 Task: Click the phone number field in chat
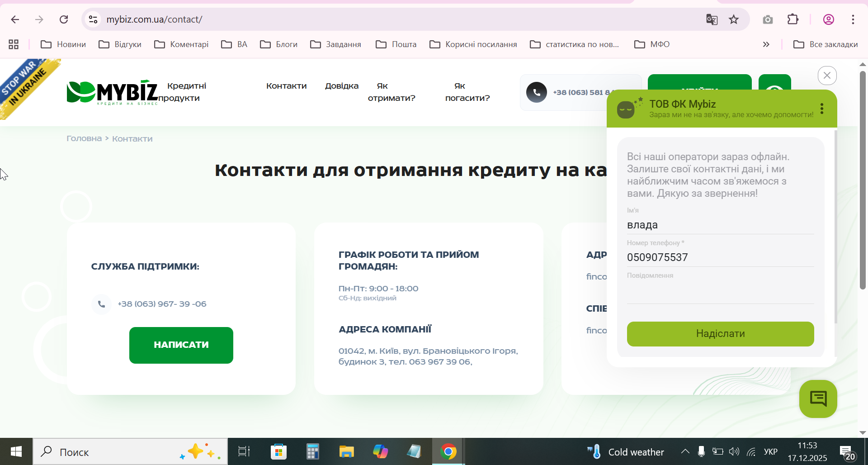click(x=720, y=257)
